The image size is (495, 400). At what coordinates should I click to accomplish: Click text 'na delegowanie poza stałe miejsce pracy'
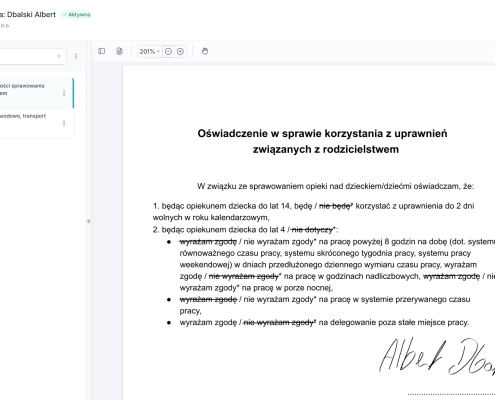tap(394, 322)
